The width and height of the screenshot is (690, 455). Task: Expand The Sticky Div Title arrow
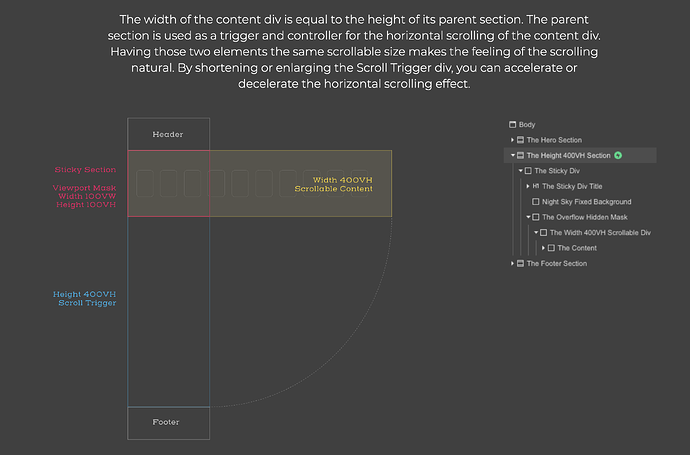pyautogui.click(x=528, y=186)
